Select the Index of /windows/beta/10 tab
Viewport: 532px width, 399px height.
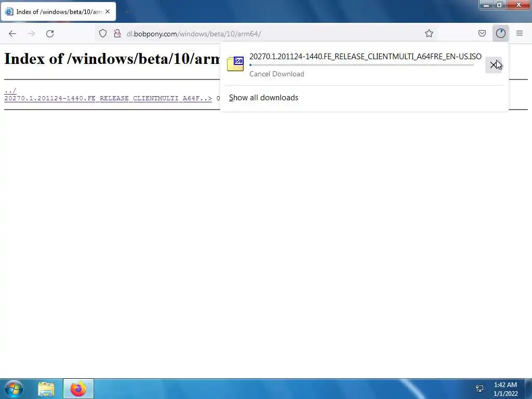click(58, 11)
